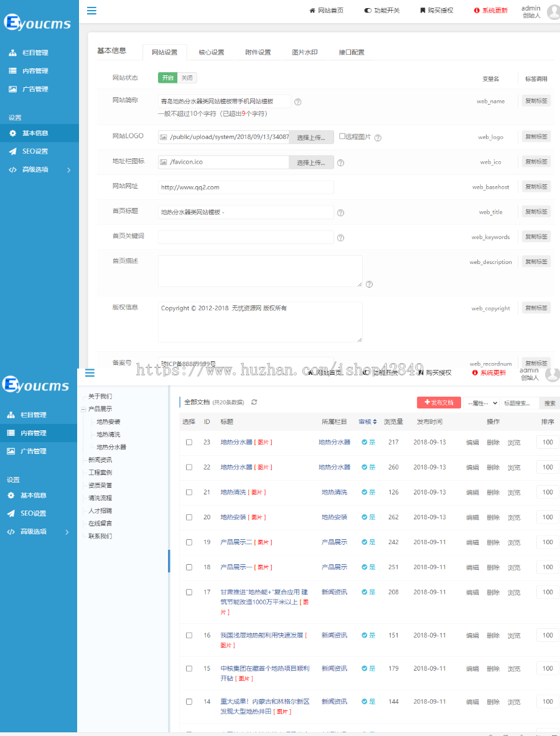This screenshot has height=736, width=560.
Task: Click sort order field for document ID 23
Action: [548, 442]
